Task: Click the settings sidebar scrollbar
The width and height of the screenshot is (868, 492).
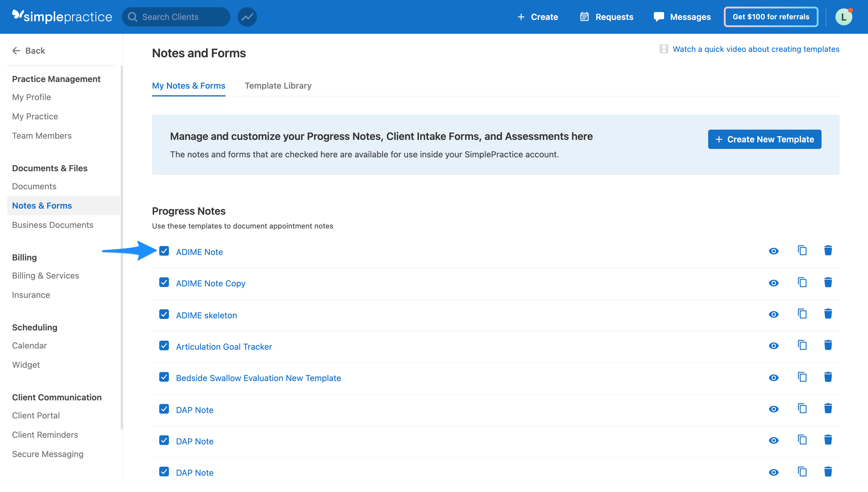Action: click(121, 248)
